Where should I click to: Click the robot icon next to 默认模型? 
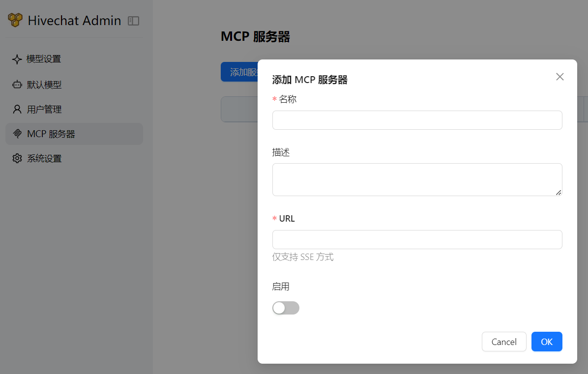[17, 85]
